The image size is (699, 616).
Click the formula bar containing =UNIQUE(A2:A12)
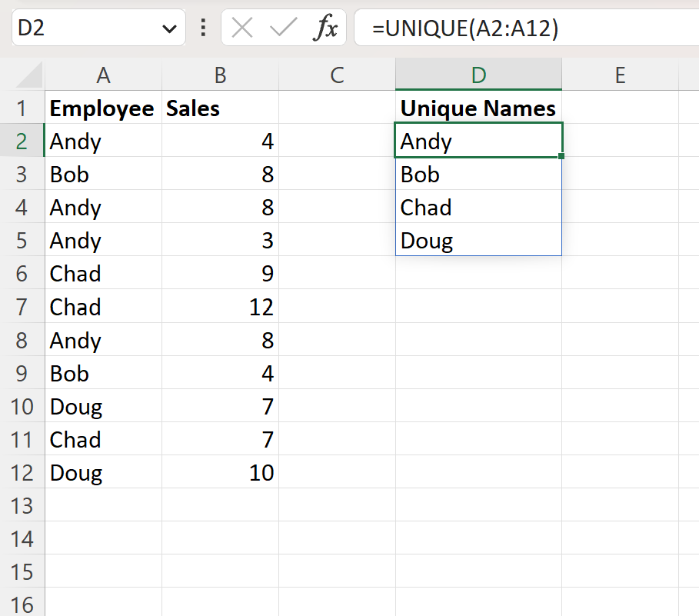point(527,28)
